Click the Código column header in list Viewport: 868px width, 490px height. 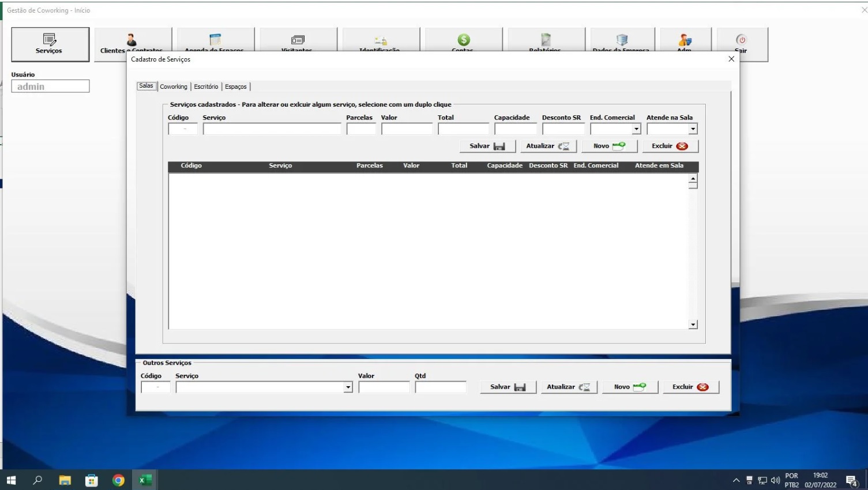(191, 165)
